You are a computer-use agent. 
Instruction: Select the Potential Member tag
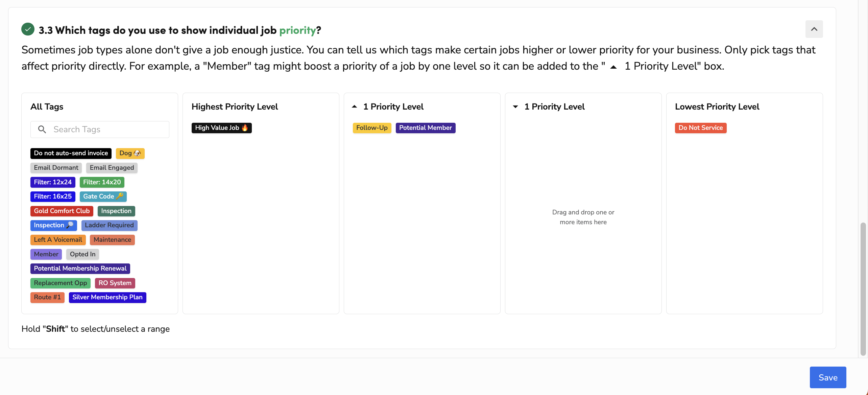(x=426, y=128)
